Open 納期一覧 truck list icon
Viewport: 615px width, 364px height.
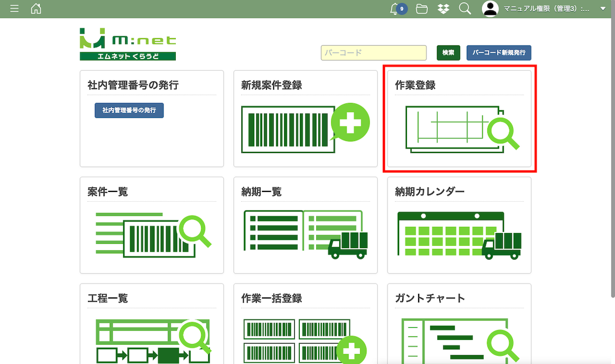305,234
